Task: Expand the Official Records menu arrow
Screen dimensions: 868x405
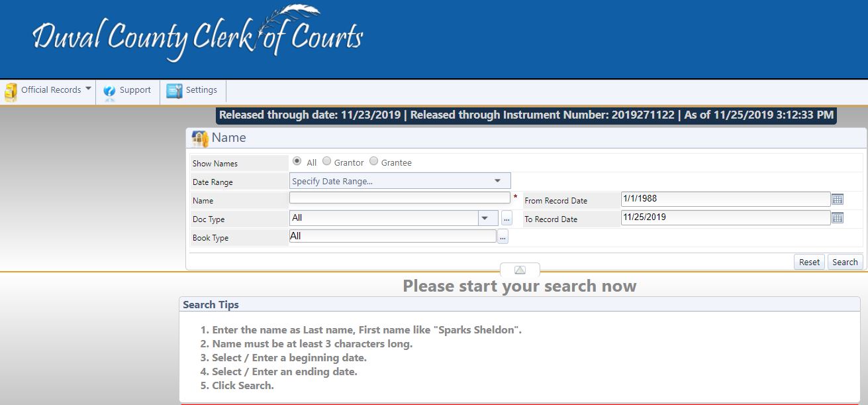Action: click(x=88, y=89)
